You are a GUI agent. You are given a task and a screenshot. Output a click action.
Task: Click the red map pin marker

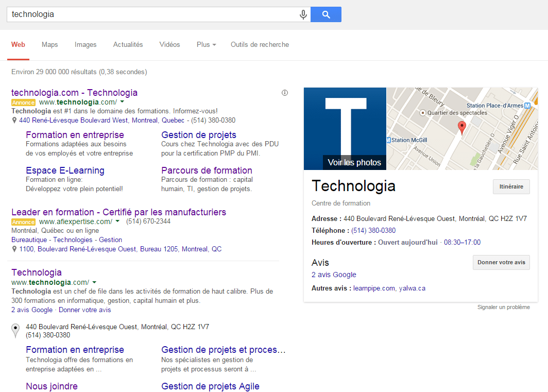[461, 127]
